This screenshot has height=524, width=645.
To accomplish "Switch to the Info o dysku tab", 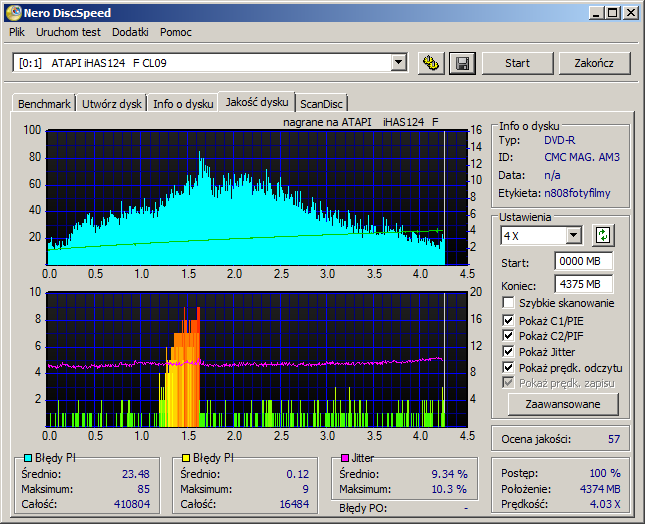I will 183,104.
